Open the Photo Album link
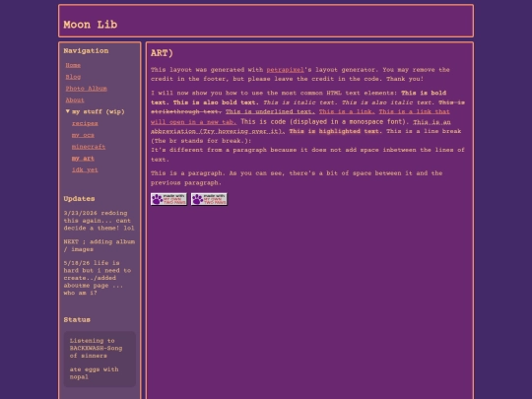 click(x=86, y=89)
